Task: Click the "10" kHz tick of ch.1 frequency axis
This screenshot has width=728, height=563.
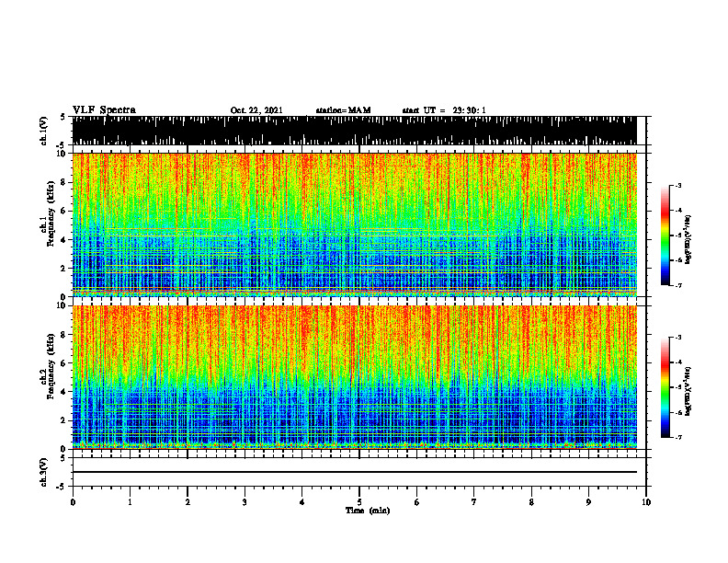Action: click(63, 154)
